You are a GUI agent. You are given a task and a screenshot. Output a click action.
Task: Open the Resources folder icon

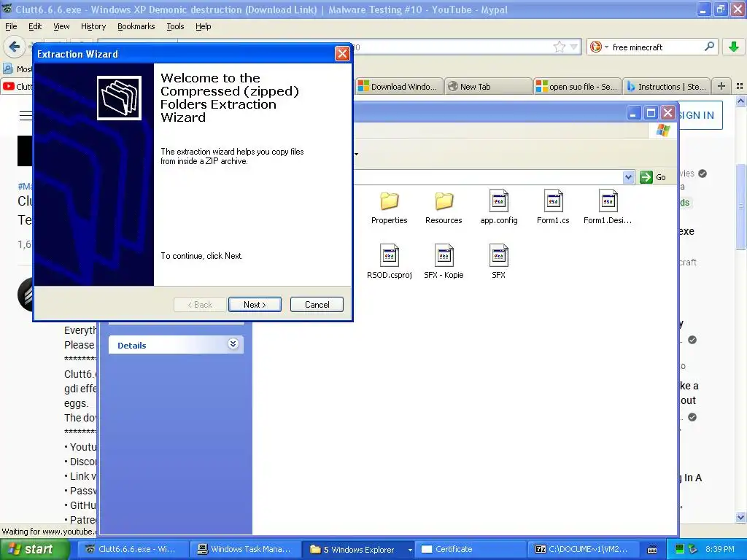point(444,201)
